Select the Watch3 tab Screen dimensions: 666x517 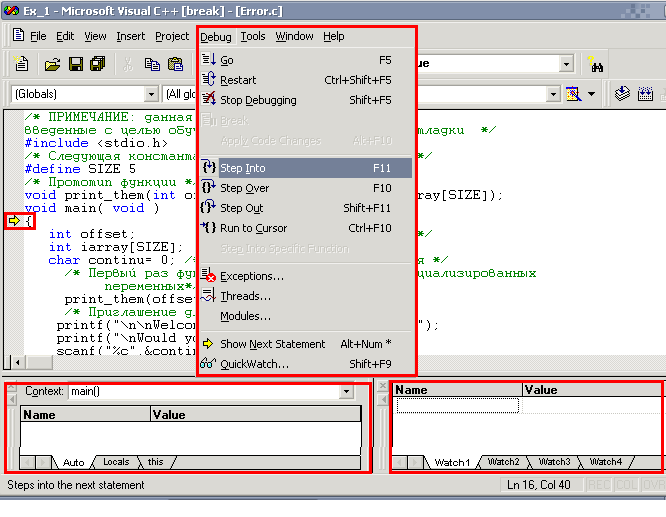[554, 462]
